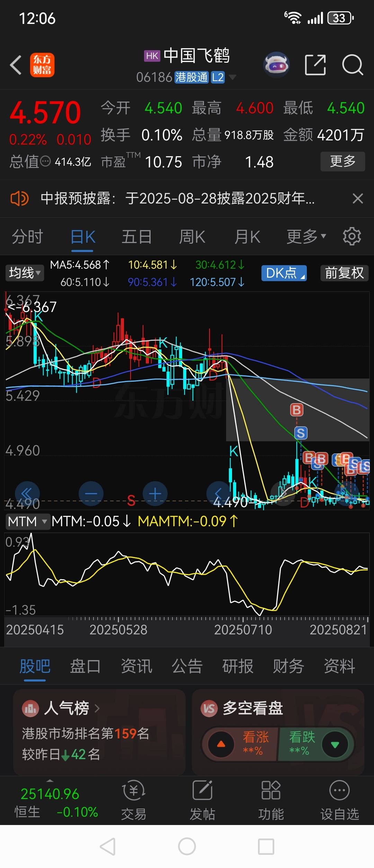This screenshot has height=868, width=374.
Task: Tap L2 level badge
Action: (218, 77)
